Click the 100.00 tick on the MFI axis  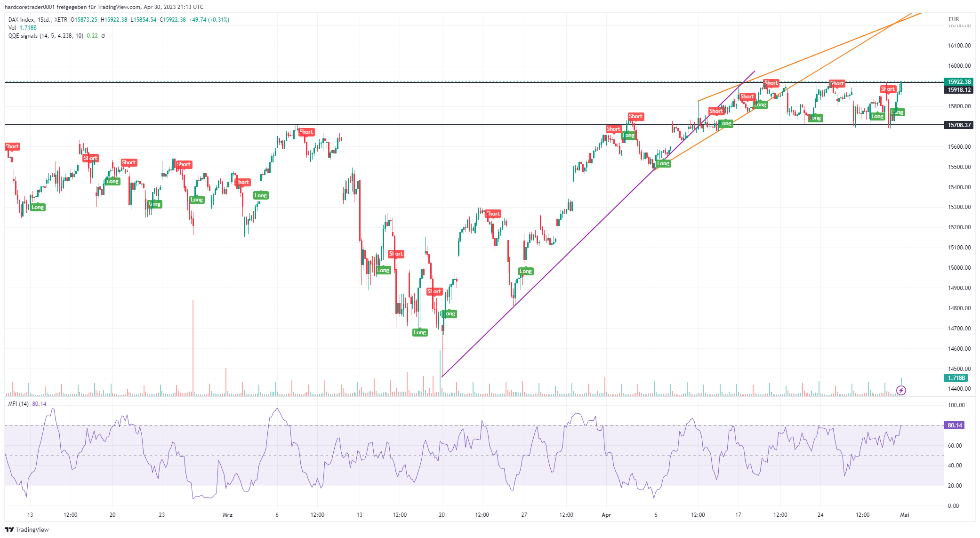(x=956, y=405)
